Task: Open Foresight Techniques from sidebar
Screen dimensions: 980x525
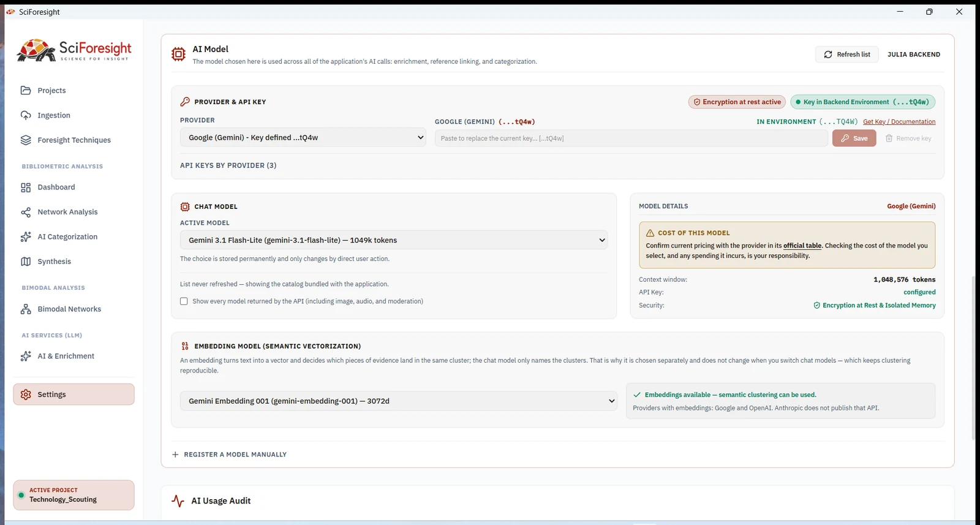Action: pos(73,140)
